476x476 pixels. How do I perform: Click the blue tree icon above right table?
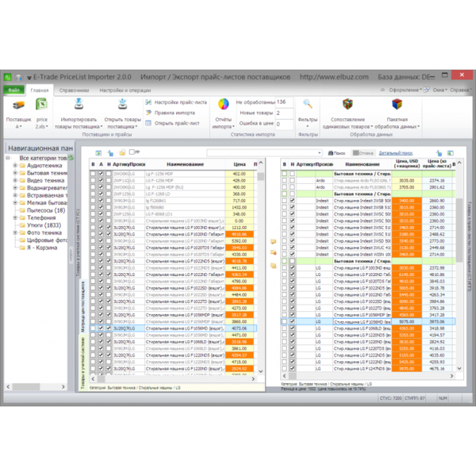click(439, 153)
